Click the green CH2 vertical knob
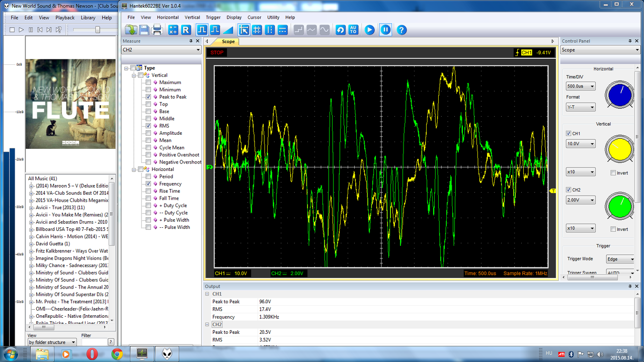 click(620, 206)
